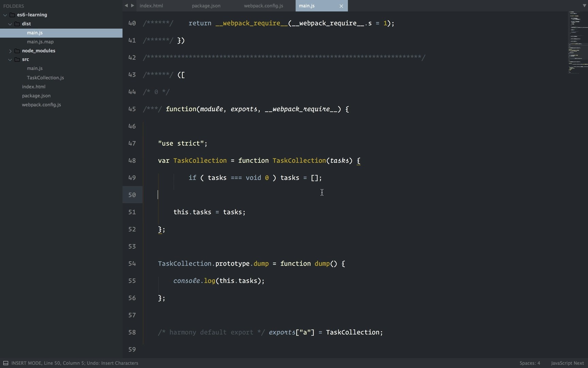Open TaskCollection.js in the sidebar
The image size is (588, 368).
[x=45, y=77]
